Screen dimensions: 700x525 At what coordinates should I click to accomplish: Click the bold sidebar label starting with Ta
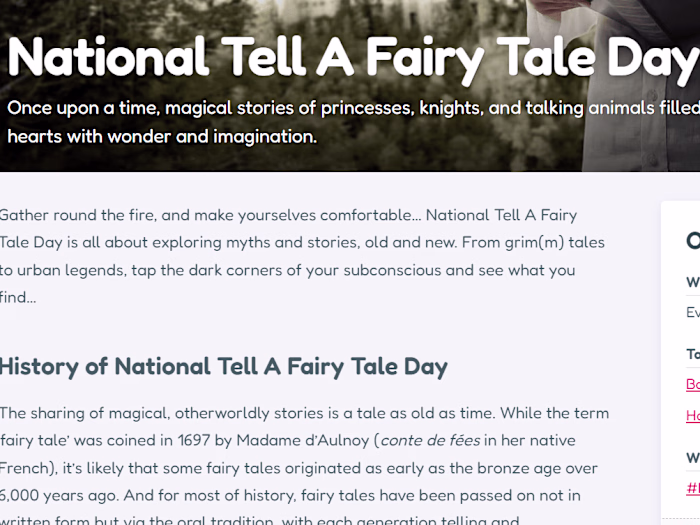(692, 354)
